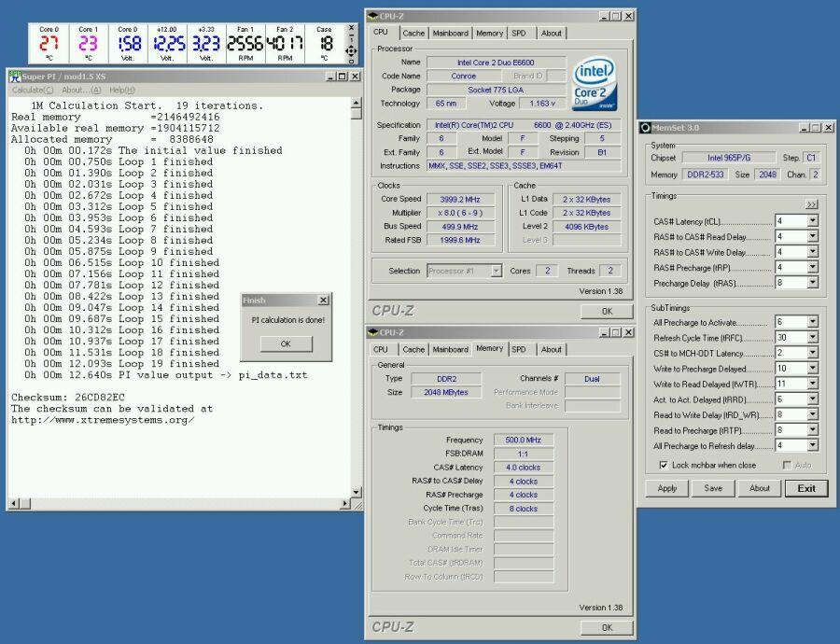Screen dimensions: 840x644
Task: Click the Apply button in MemSet
Action: point(667,488)
